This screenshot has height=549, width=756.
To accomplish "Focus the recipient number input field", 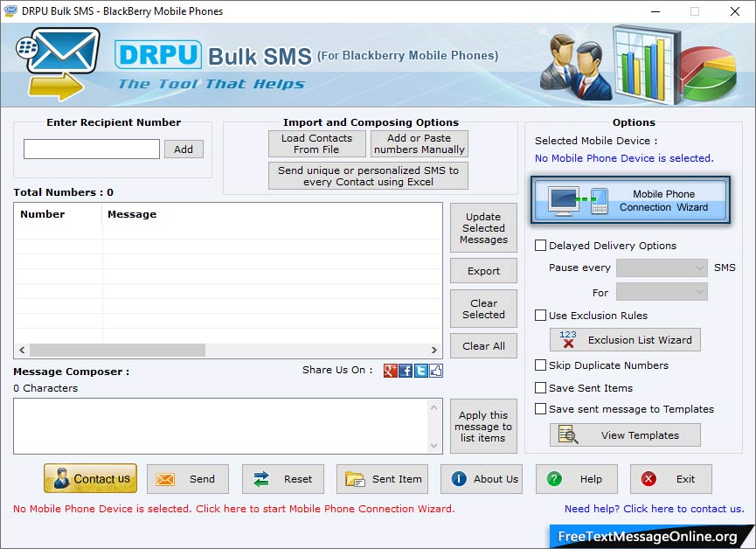I will tap(92, 149).
